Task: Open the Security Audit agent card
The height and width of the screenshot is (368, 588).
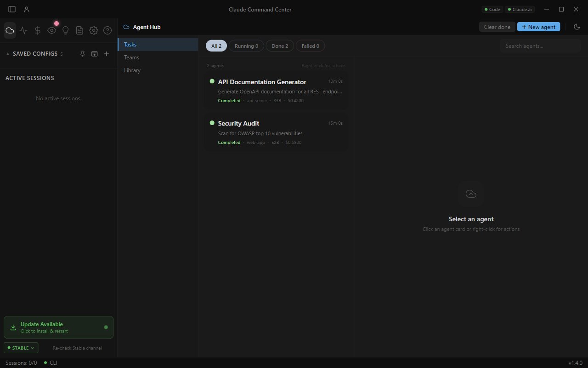Action: coord(276,132)
